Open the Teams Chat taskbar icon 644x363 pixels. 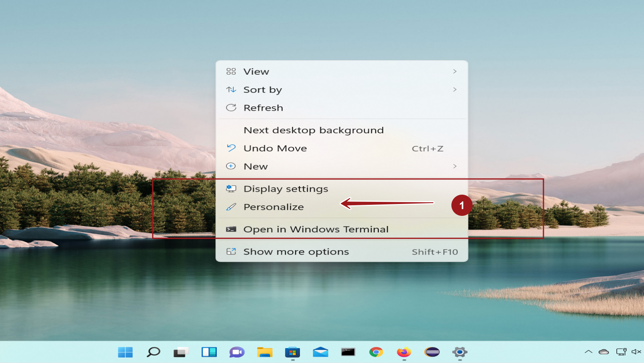tap(237, 352)
